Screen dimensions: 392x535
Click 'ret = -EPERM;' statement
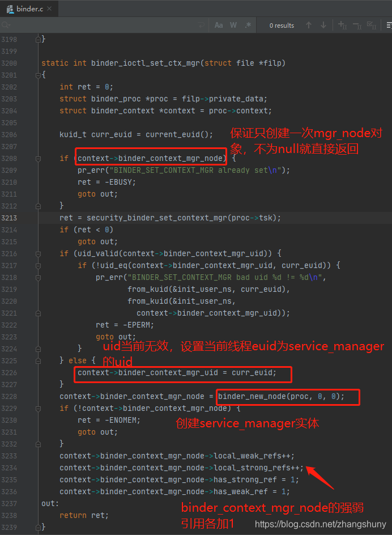pos(125,325)
